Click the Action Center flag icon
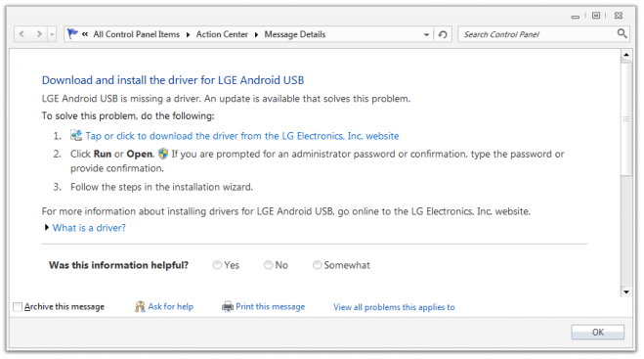Screen dimensions: 644x359 [x=72, y=33]
